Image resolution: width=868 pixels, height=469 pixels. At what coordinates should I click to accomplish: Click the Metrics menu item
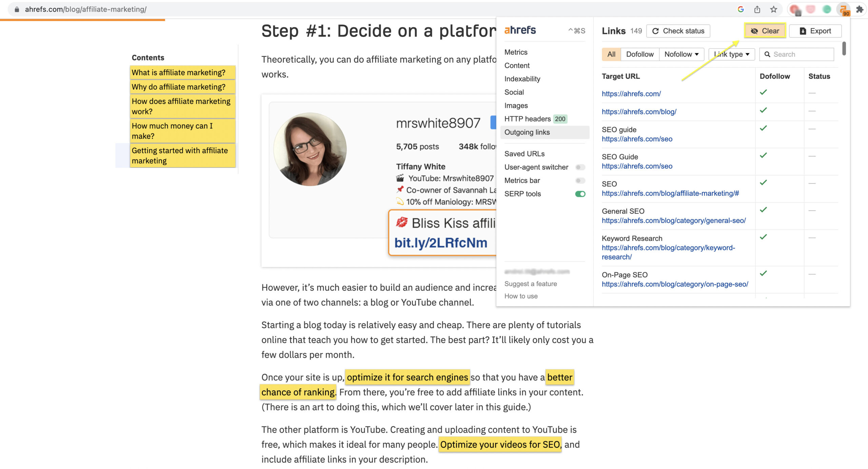point(516,52)
